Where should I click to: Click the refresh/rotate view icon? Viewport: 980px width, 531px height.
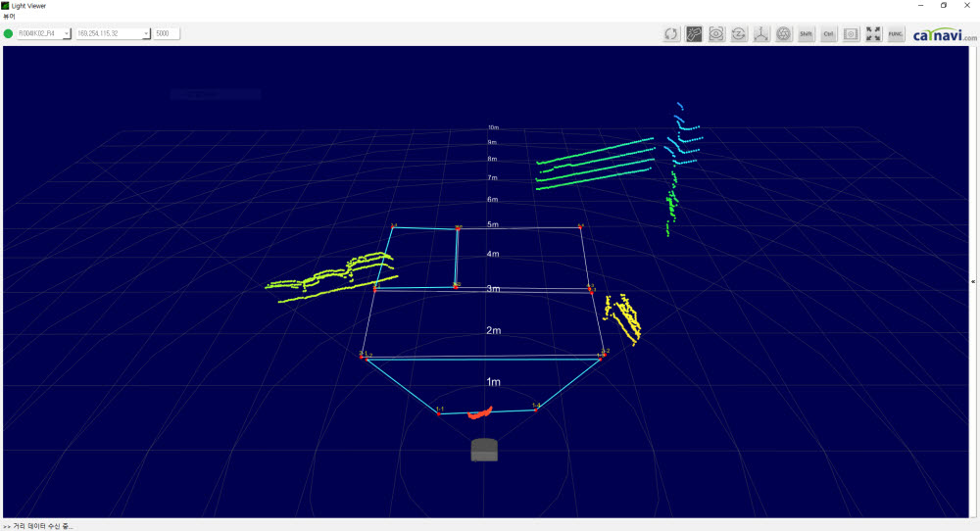coord(671,34)
